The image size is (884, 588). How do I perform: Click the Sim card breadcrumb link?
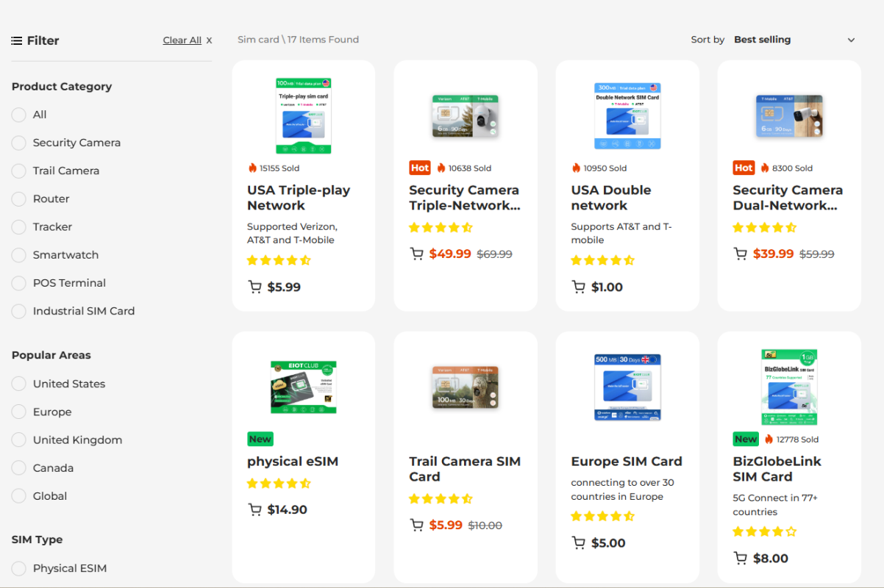coord(258,40)
